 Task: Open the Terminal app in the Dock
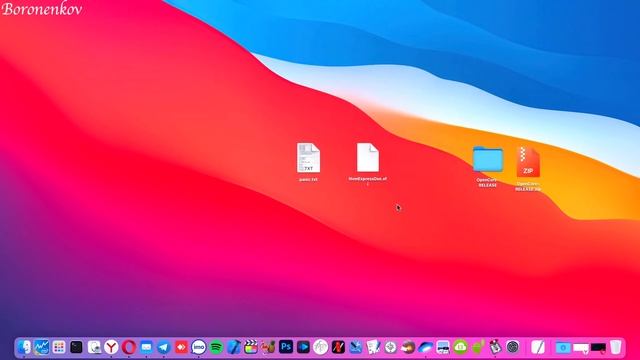[x=76, y=347]
